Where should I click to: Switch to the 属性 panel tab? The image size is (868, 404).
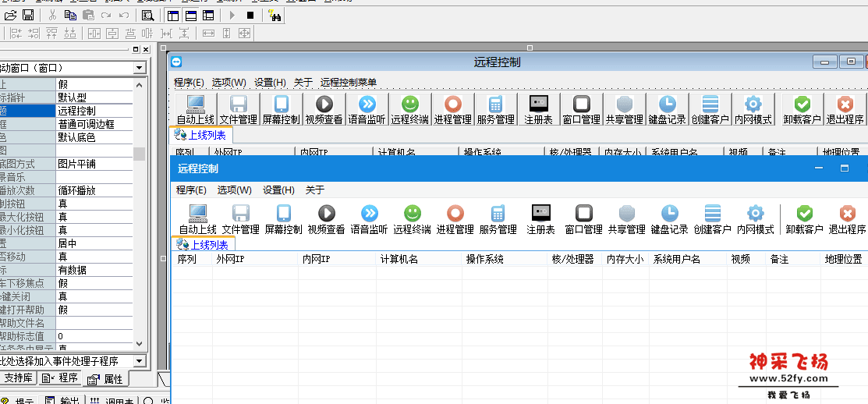[106, 379]
